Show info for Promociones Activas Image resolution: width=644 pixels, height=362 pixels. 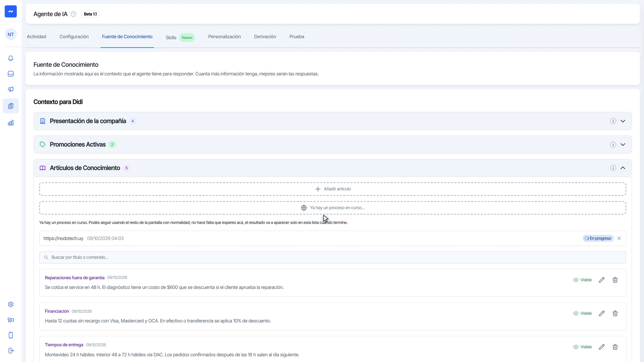click(613, 144)
